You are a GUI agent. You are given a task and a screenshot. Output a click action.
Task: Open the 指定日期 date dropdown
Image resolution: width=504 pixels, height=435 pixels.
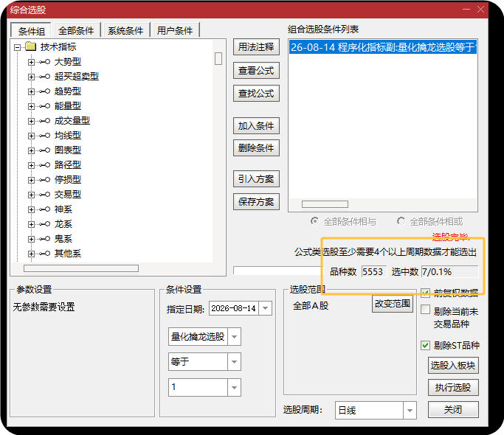tap(265, 308)
